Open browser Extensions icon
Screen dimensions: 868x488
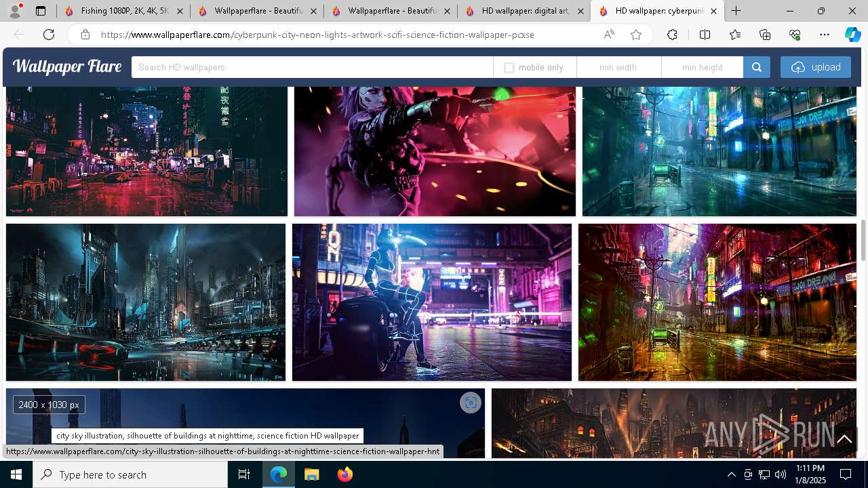click(672, 35)
